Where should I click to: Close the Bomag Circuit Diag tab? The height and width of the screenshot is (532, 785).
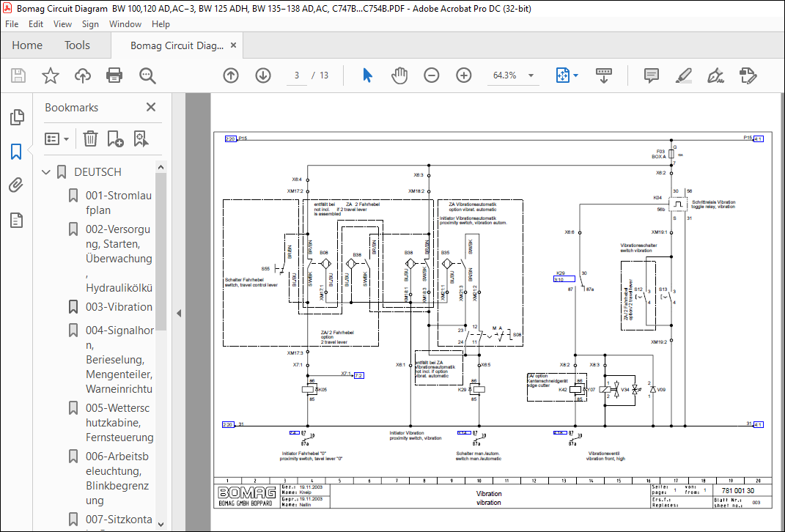coord(233,45)
